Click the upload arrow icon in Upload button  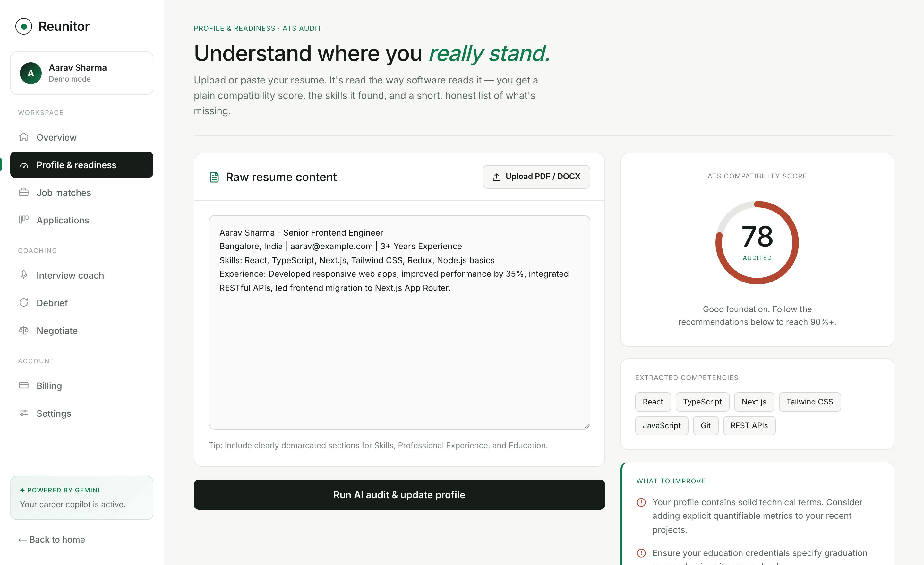497,177
